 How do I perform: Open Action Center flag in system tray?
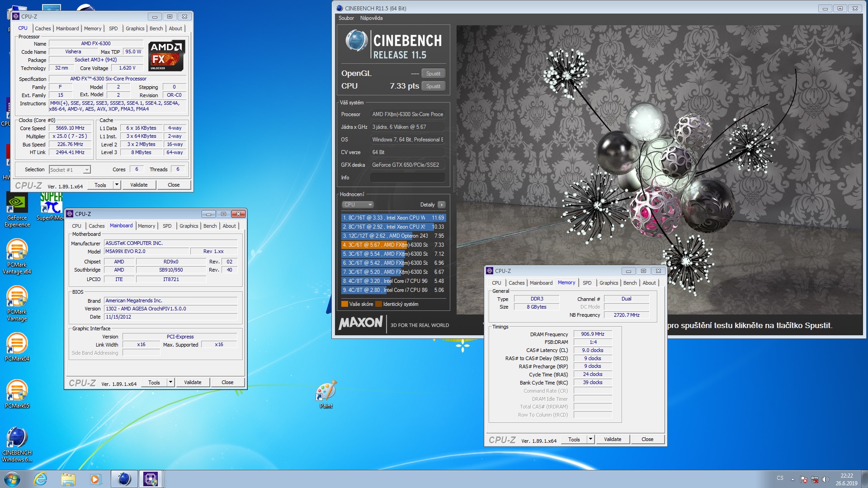tap(804, 479)
